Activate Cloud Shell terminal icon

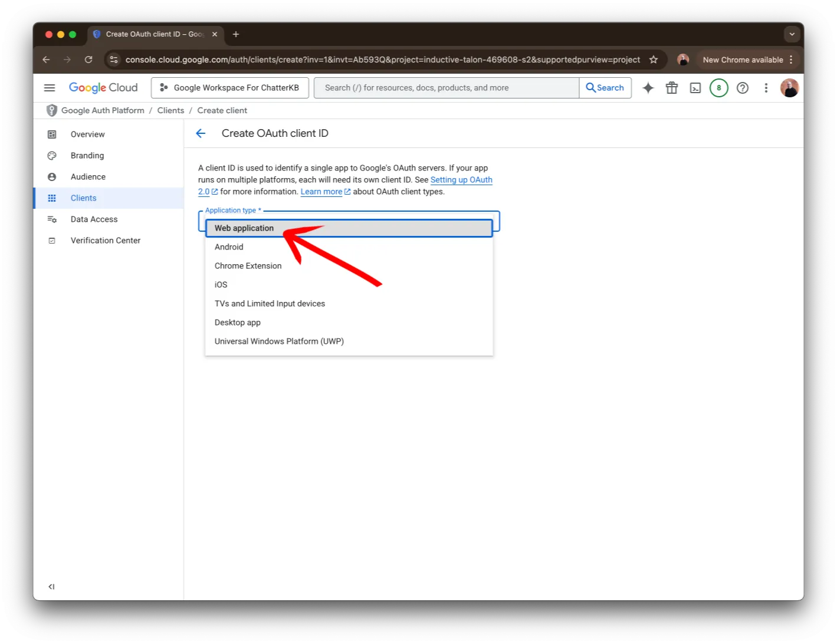click(x=695, y=88)
